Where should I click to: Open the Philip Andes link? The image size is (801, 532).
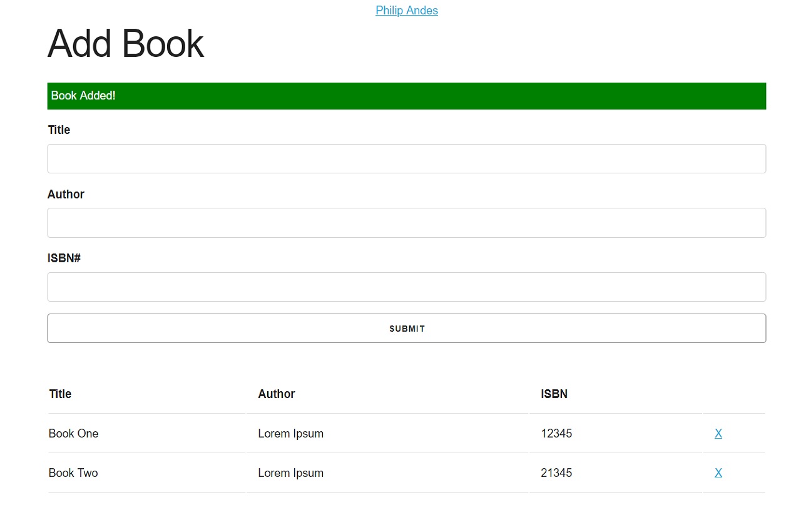coord(407,11)
